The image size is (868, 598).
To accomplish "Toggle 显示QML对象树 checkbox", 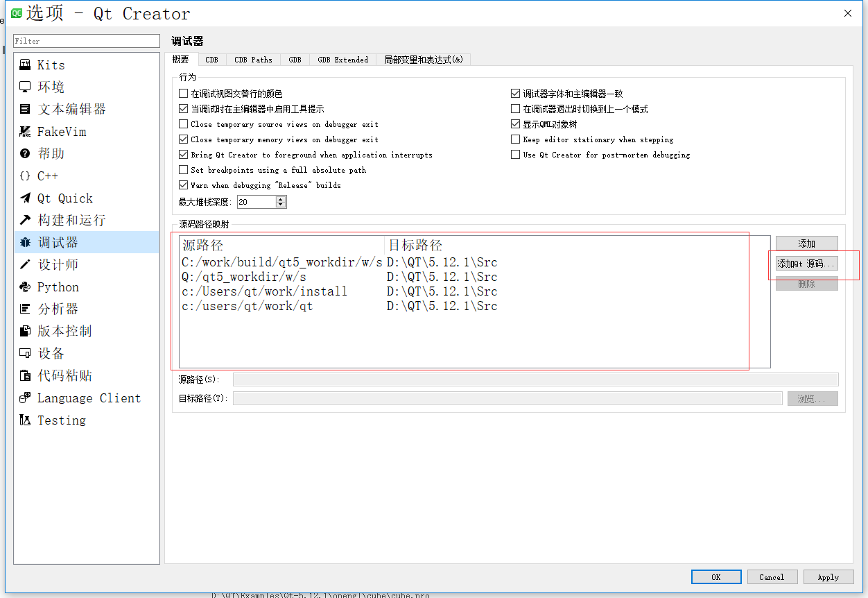I will [515, 124].
